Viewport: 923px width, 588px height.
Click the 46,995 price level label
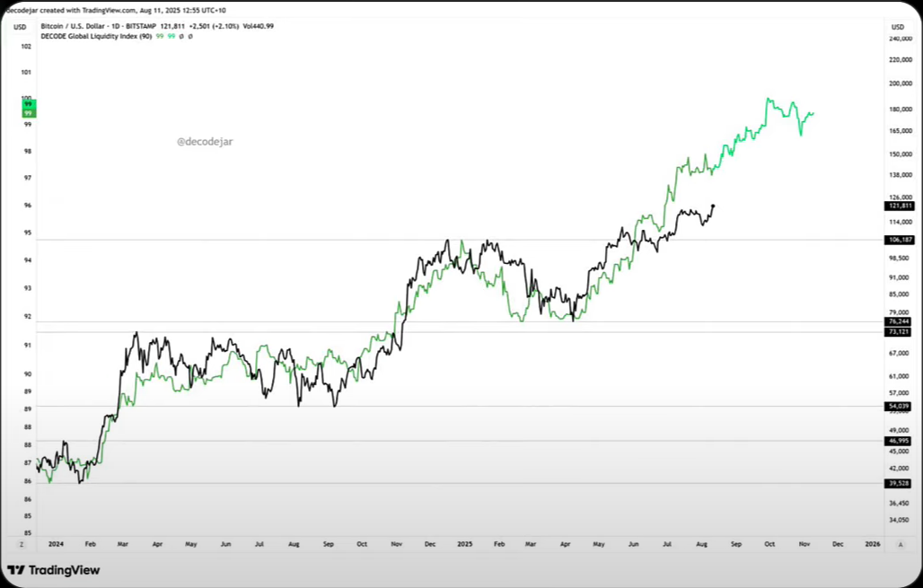899,441
